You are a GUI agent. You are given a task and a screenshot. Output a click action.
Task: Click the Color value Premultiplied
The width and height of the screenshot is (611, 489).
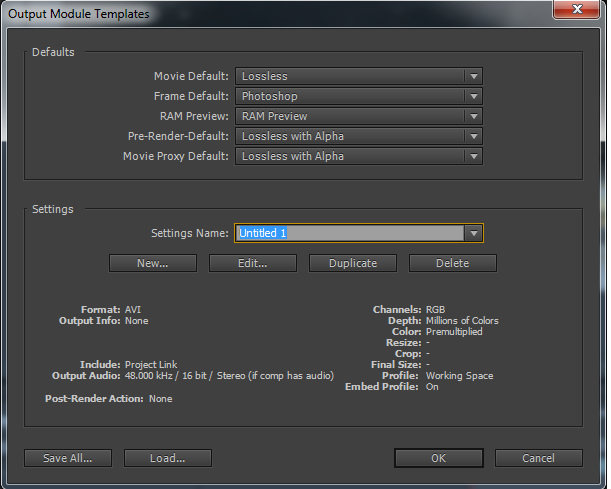(454, 332)
